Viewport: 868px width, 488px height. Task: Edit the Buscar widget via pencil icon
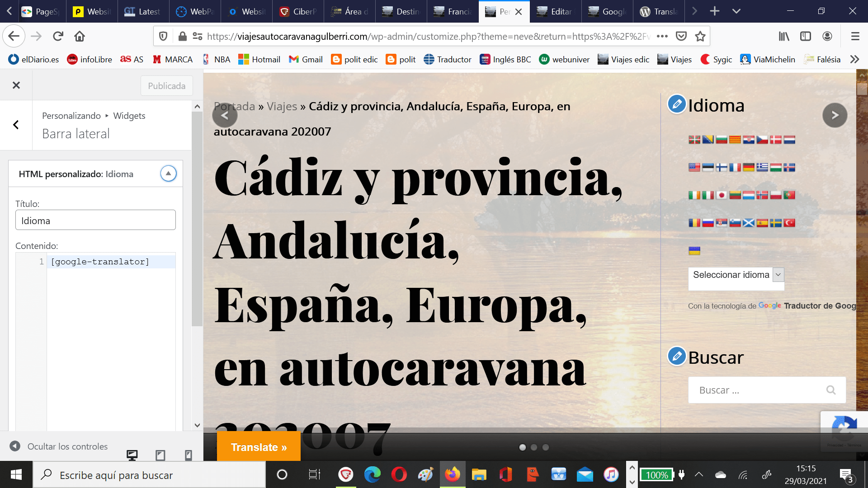pos(677,357)
